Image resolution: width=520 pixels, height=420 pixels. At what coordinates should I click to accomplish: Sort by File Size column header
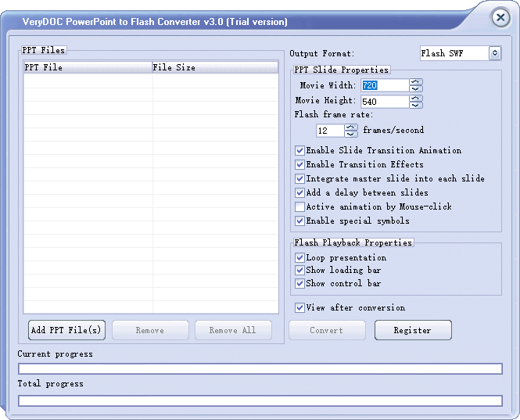215,67
